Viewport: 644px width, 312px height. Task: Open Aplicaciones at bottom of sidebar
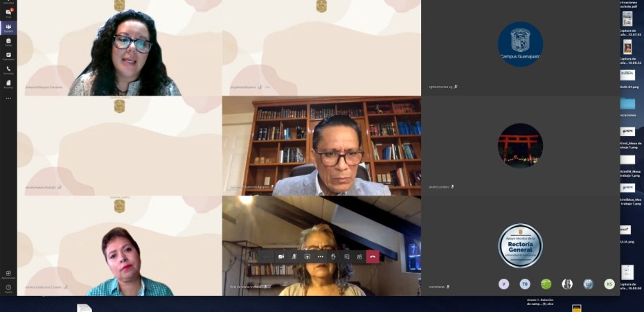(x=8, y=275)
